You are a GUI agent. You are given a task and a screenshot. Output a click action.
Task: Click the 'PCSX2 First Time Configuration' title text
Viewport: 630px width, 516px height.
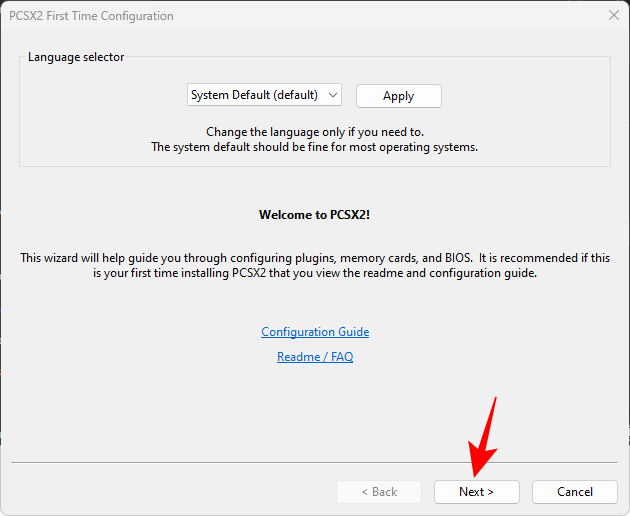91,16
